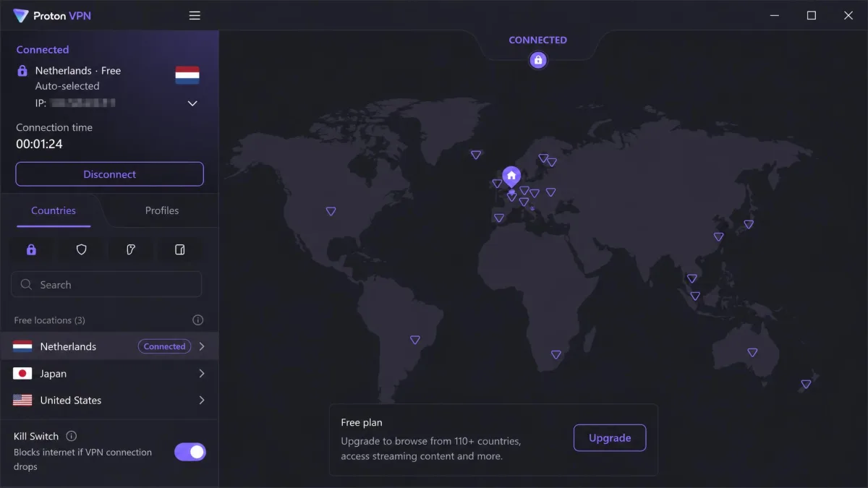Switch to the Countries tab
Image resolution: width=868 pixels, height=488 pixels.
54,210
